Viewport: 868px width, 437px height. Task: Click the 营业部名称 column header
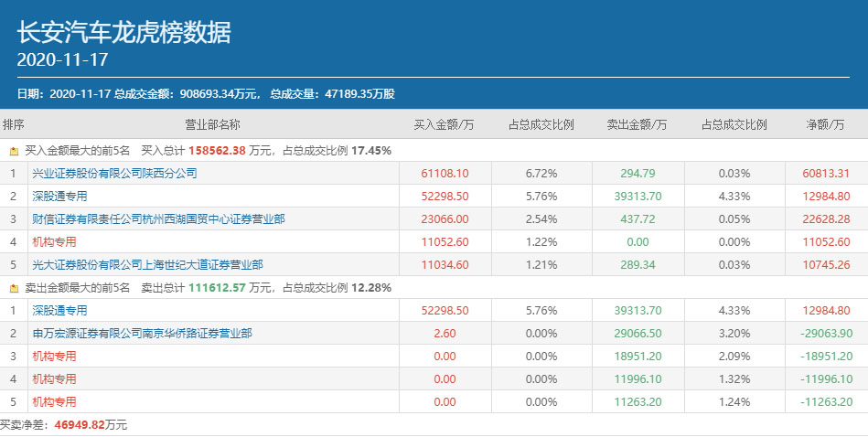(x=212, y=124)
